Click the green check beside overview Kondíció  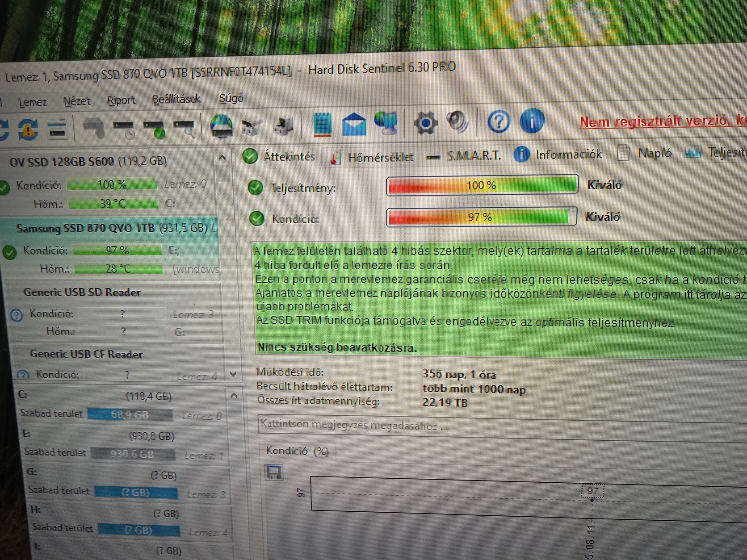(257, 219)
